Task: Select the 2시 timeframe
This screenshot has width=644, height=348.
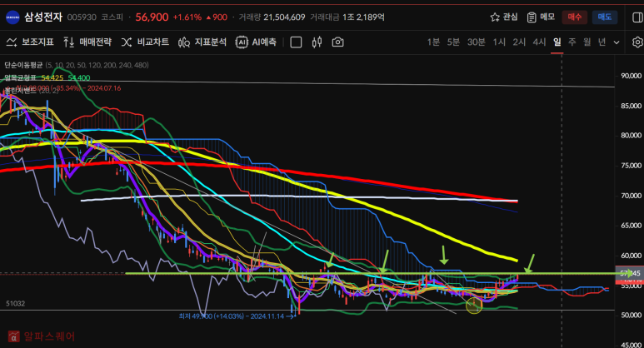Action: pos(519,42)
